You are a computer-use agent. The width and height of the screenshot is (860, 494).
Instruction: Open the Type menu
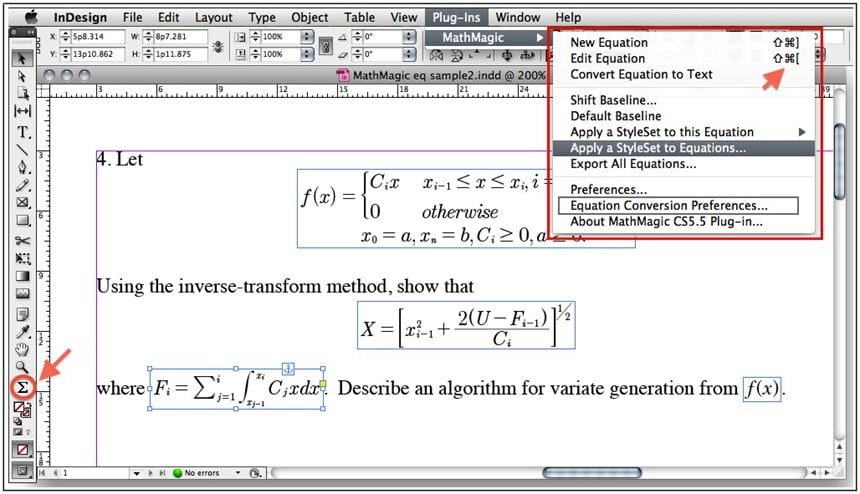click(262, 18)
